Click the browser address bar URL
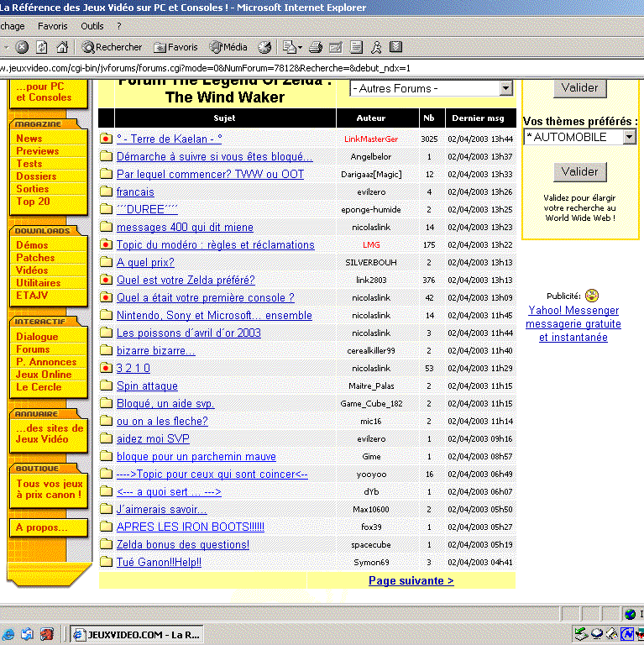 205,68
